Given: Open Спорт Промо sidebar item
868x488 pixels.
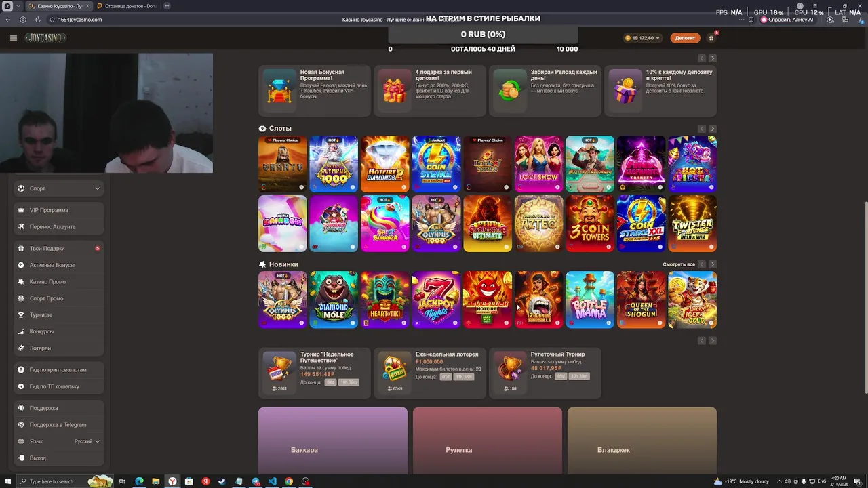Looking at the screenshot, I should point(59,298).
